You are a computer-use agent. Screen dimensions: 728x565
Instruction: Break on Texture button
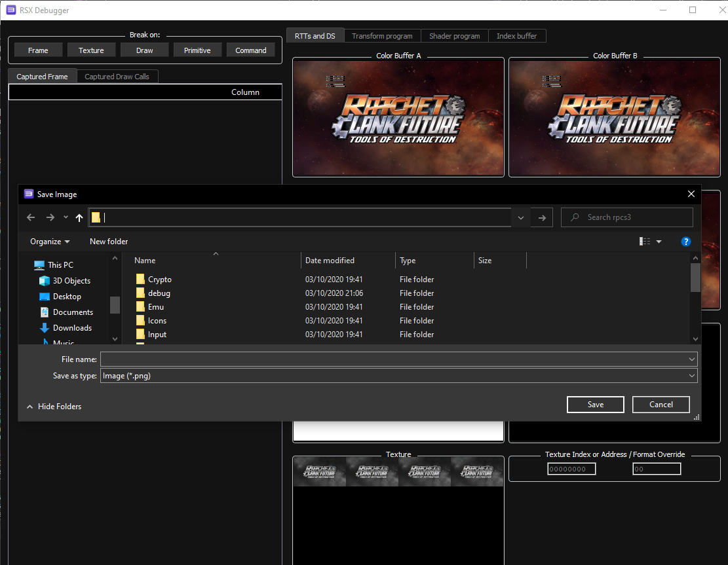(x=91, y=50)
